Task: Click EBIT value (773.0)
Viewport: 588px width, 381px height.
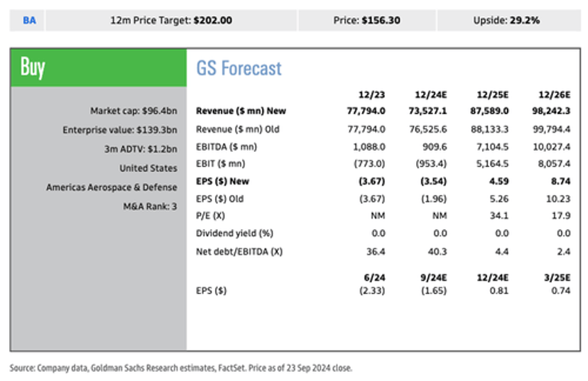Action: click(370, 164)
